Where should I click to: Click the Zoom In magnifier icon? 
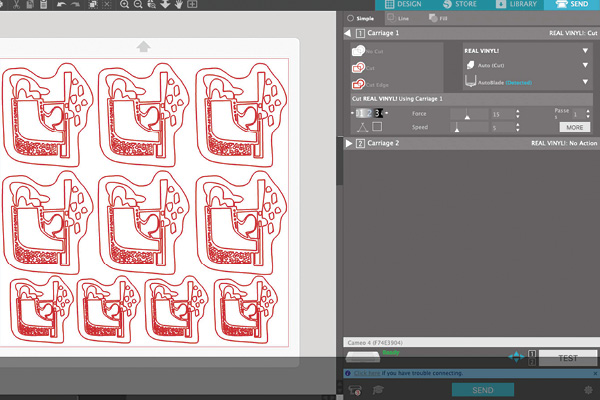124,4
